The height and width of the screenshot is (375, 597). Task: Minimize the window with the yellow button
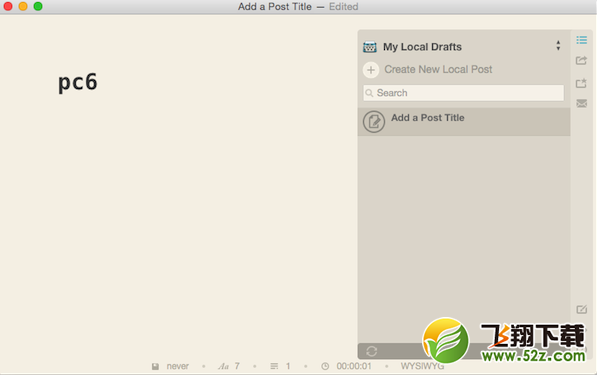(23, 6)
